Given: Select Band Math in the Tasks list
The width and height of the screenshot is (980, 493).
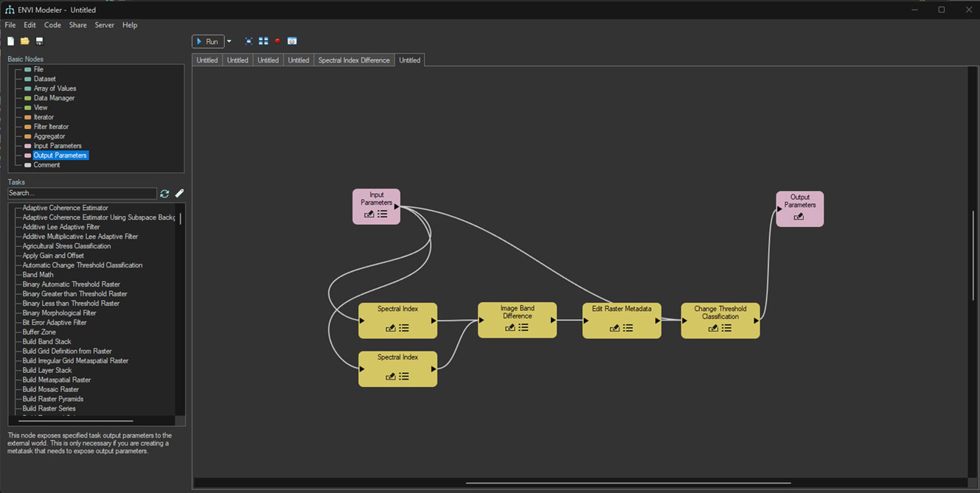Looking at the screenshot, I should [38, 275].
